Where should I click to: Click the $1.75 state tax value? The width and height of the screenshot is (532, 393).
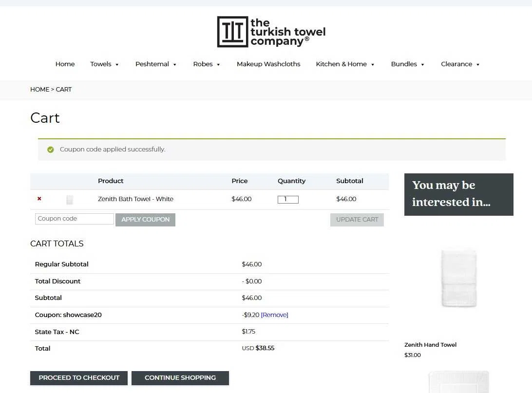pyautogui.click(x=248, y=332)
